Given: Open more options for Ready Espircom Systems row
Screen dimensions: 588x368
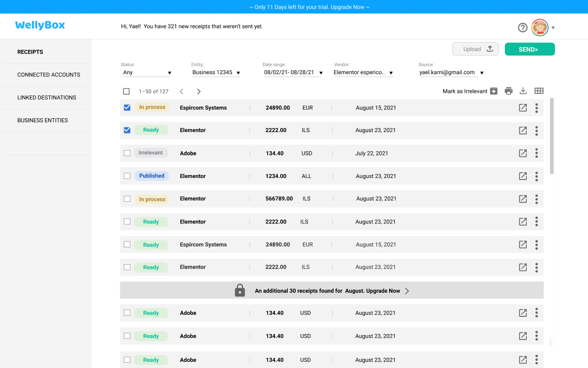Looking at the screenshot, I should point(536,245).
